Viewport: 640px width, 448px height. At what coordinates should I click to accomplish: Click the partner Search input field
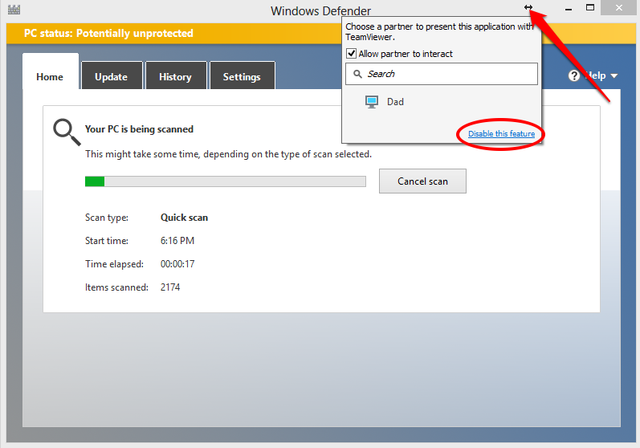pos(441,74)
